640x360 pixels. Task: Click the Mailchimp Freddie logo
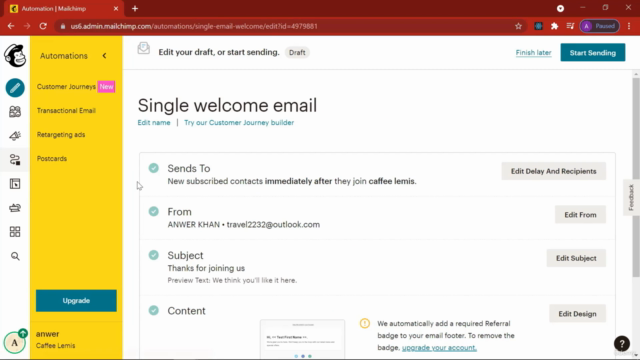15,56
